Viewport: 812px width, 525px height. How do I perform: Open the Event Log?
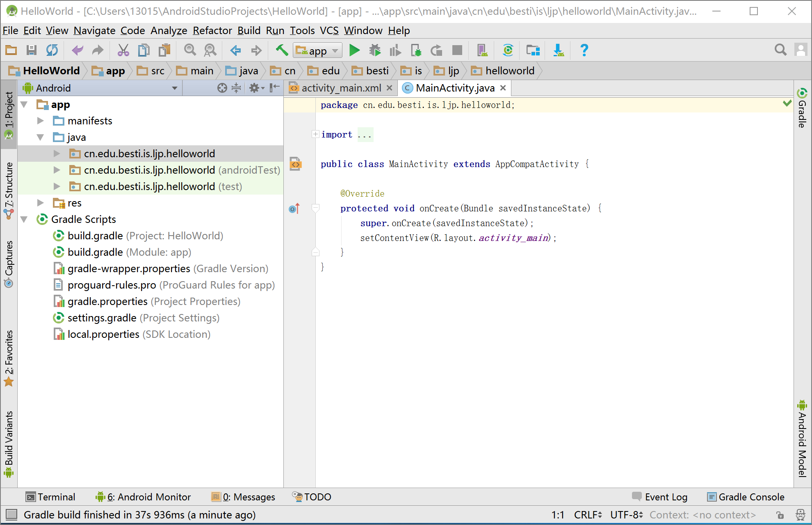[660, 497]
